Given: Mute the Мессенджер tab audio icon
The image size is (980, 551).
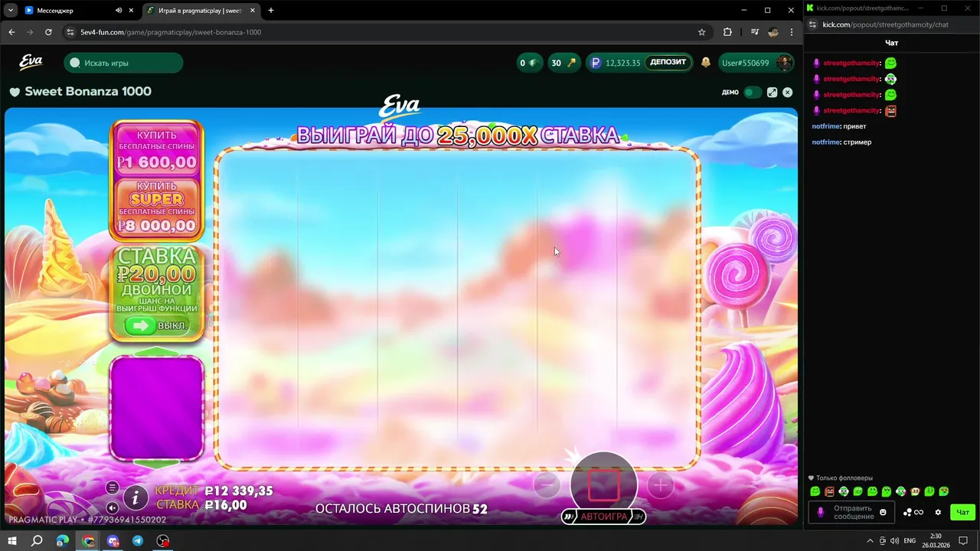Looking at the screenshot, I should (x=119, y=11).
